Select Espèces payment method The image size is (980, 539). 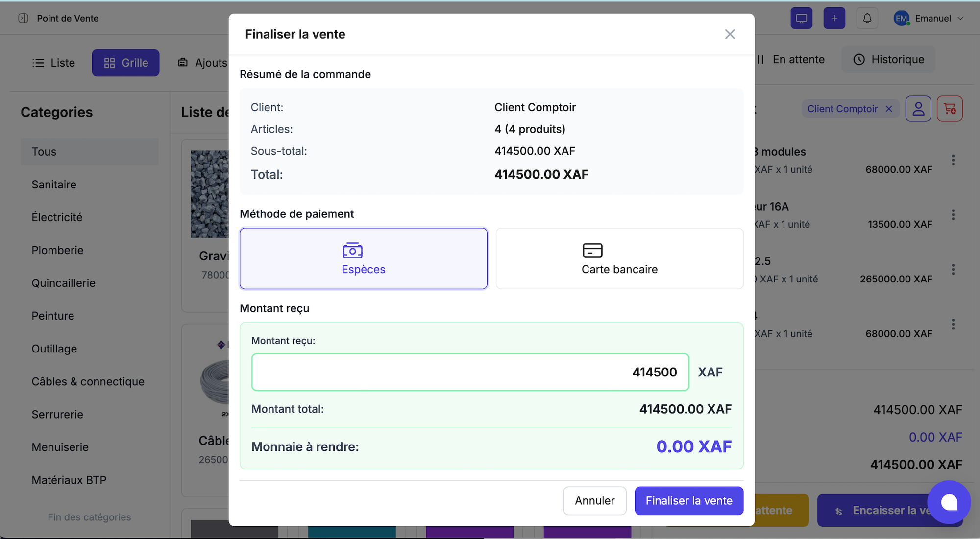(x=363, y=258)
